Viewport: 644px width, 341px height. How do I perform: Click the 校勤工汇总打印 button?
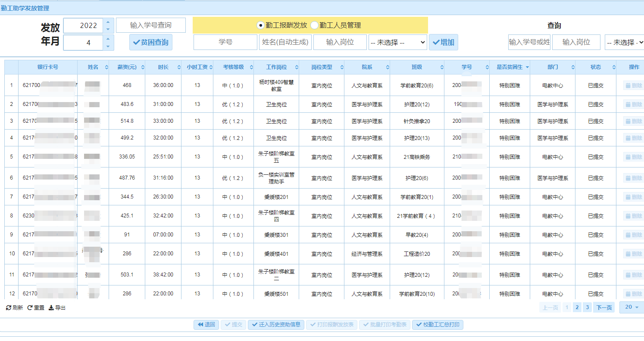pos(438,325)
